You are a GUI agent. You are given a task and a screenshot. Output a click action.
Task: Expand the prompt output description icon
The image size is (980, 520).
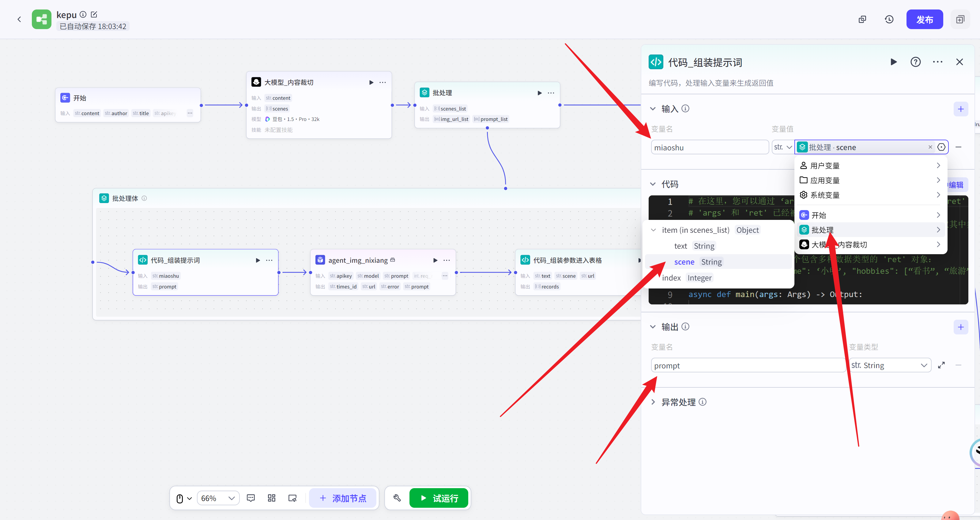[942, 366]
